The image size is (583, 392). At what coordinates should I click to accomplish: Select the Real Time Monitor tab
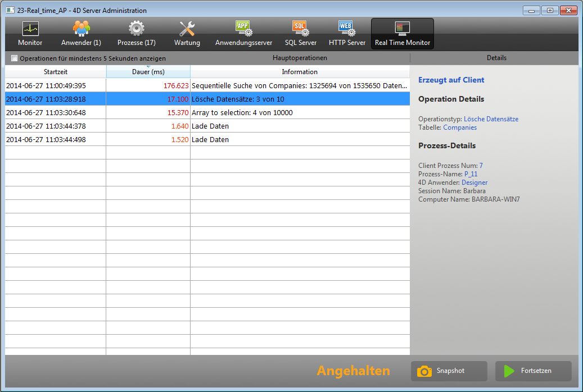point(403,34)
